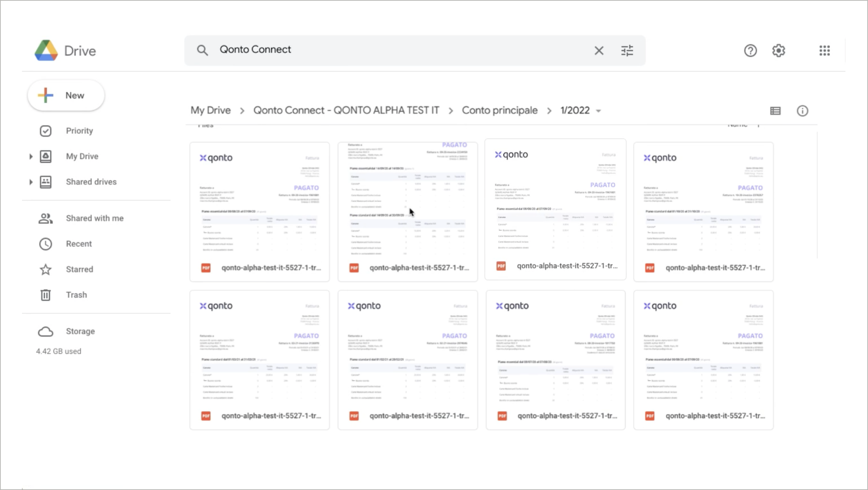
Task: Expand My Drive tree item
Action: pos(31,156)
